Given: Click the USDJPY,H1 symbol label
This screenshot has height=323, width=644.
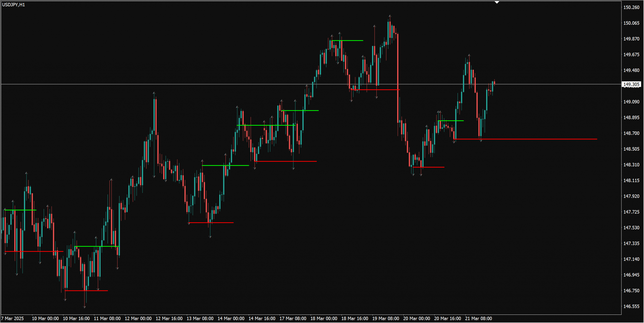Looking at the screenshot, I should point(14,5).
